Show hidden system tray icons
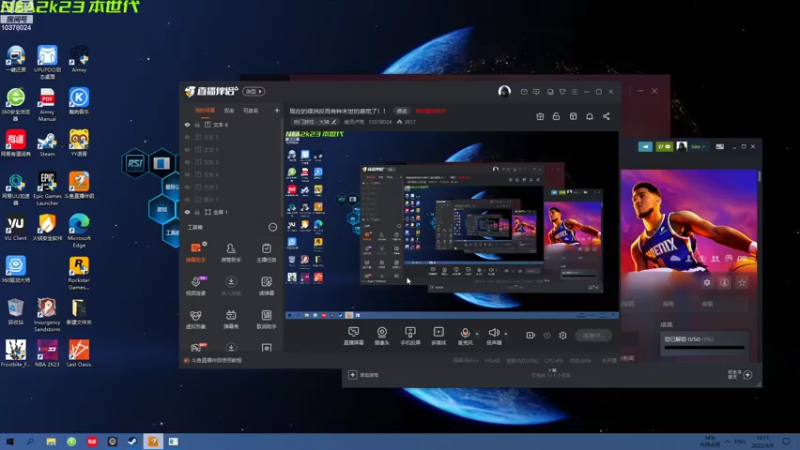Image resolution: width=800 pixels, height=450 pixels. click(728, 441)
